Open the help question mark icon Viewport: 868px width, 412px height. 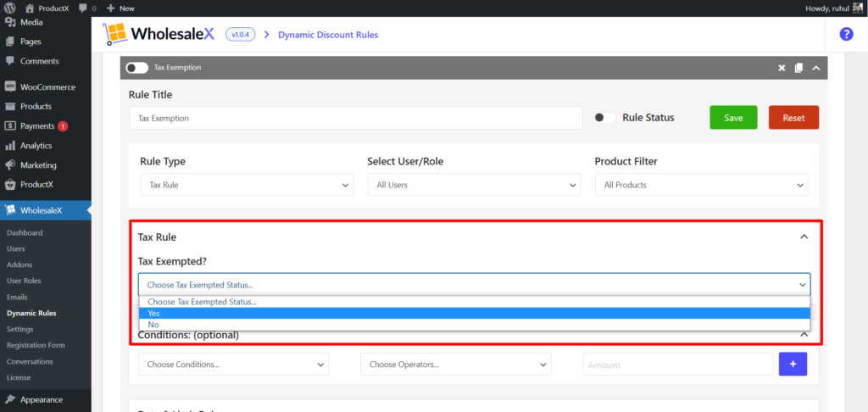point(847,34)
